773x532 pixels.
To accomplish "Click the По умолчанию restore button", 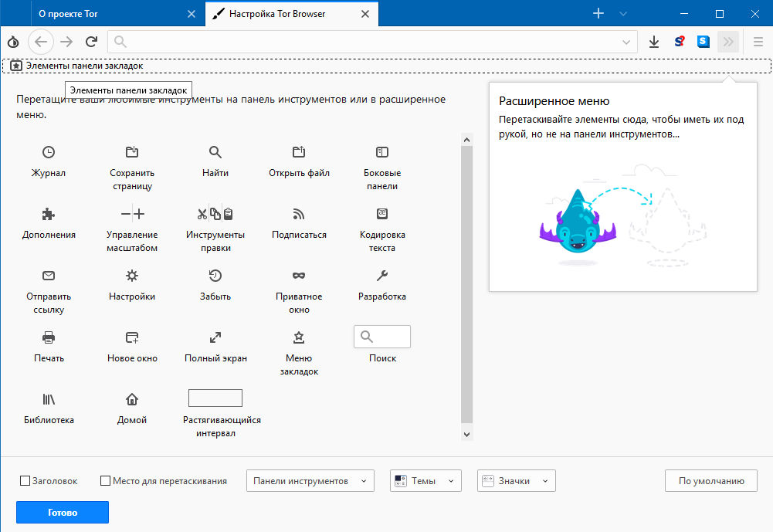I will 711,481.
